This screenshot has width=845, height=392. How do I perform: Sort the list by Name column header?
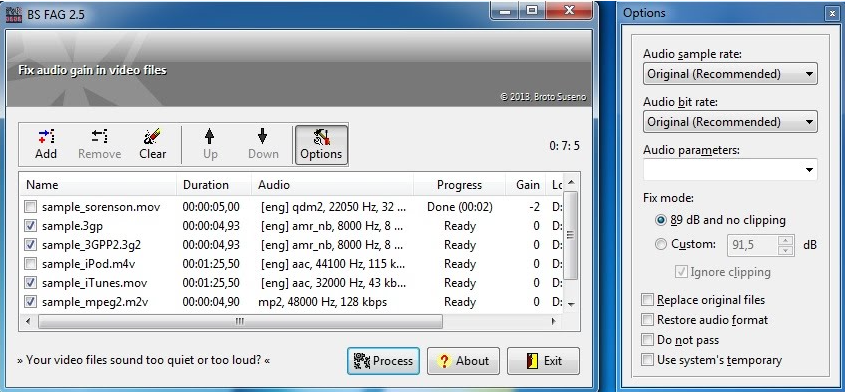click(x=98, y=184)
